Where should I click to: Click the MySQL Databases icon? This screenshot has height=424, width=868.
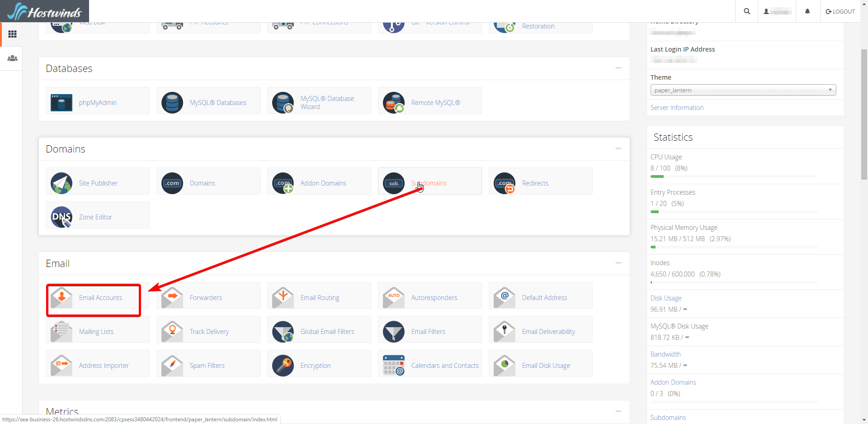click(x=172, y=103)
